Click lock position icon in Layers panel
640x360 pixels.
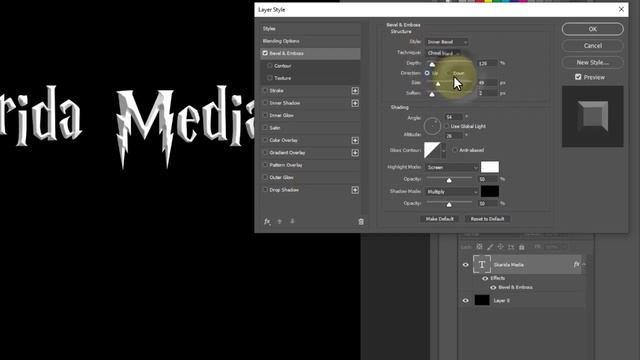pyautogui.click(x=500, y=247)
